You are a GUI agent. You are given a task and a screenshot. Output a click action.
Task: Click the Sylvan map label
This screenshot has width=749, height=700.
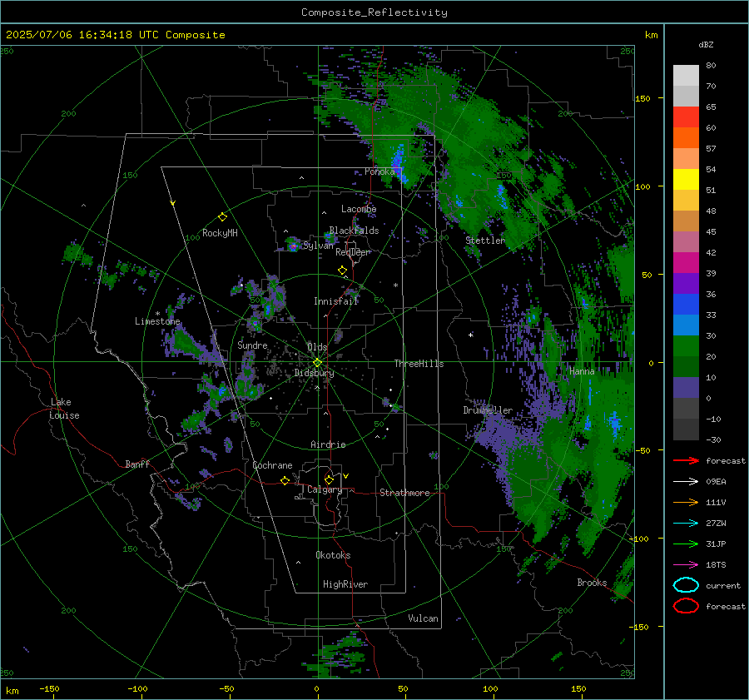318,246
